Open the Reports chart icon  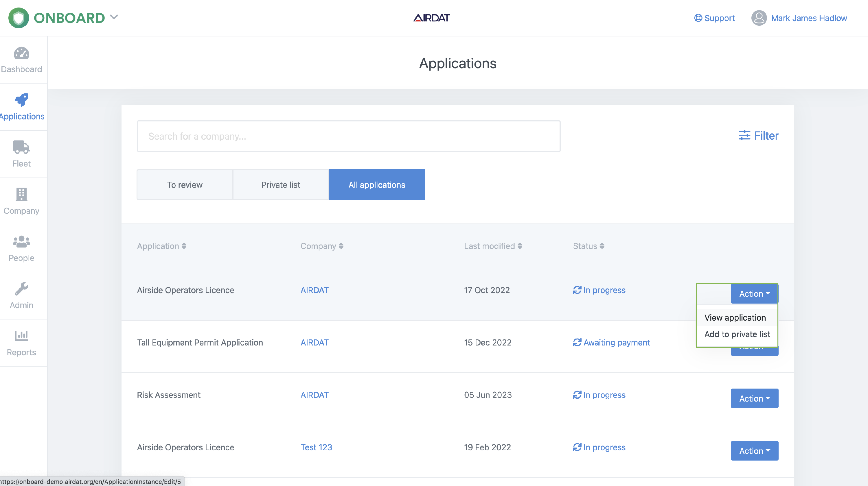click(21, 336)
